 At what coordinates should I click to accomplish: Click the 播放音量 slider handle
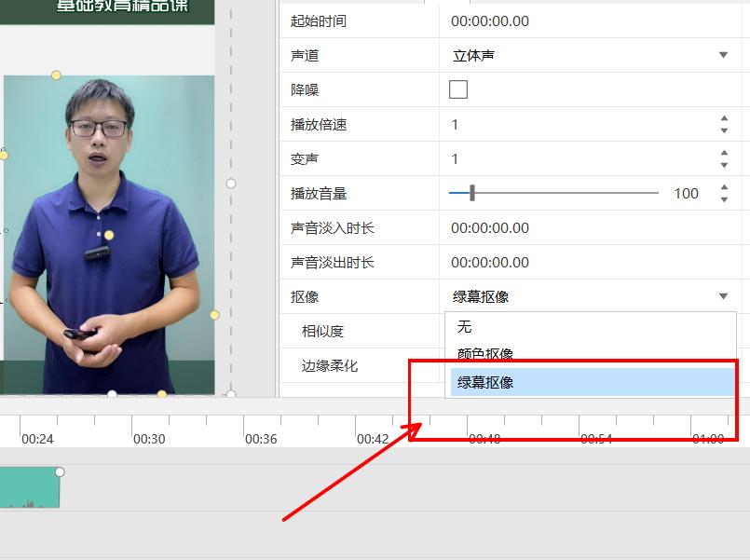click(x=472, y=193)
